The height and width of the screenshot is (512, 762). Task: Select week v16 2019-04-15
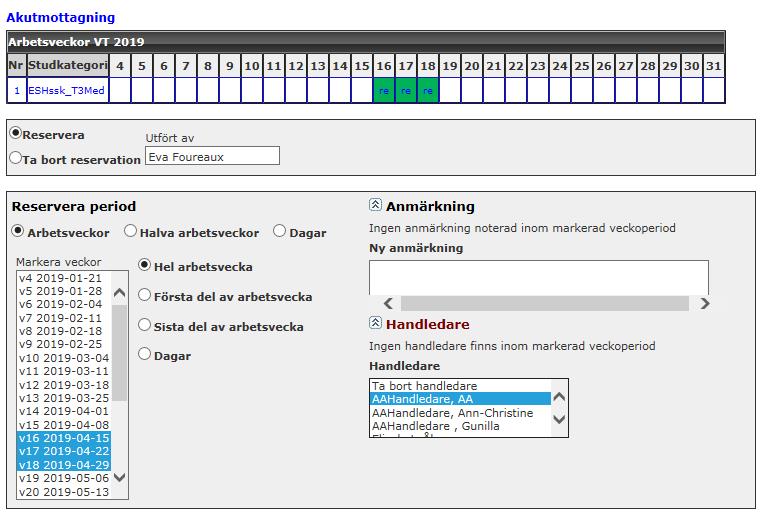pyautogui.click(x=64, y=438)
